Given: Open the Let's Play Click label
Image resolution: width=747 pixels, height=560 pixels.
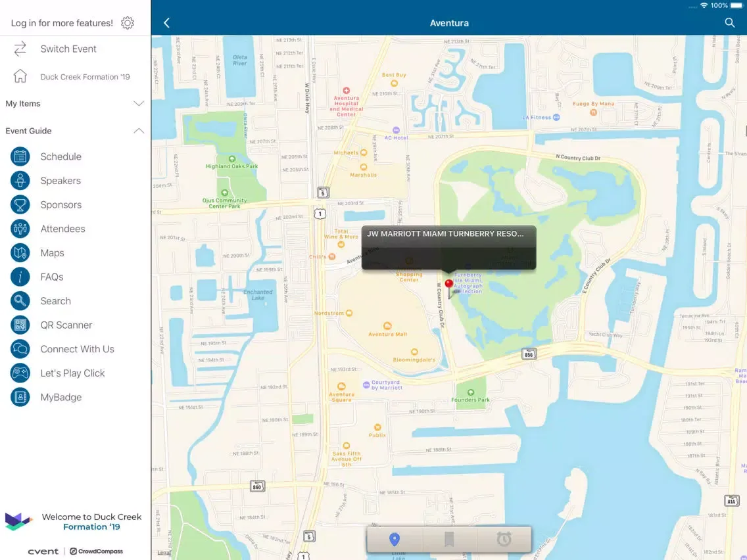Looking at the screenshot, I should (72, 373).
